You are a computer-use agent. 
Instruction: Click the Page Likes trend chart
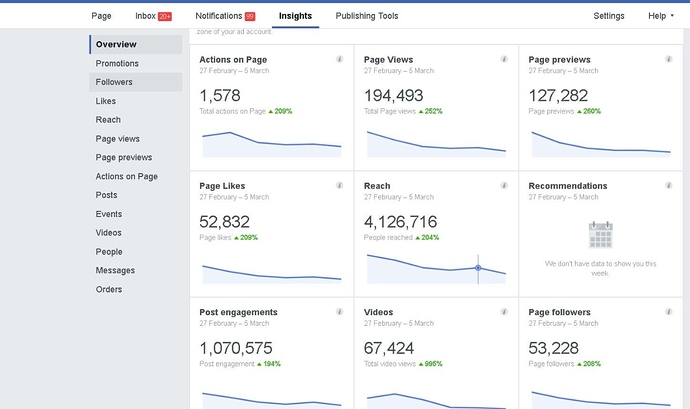coord(272,274)
